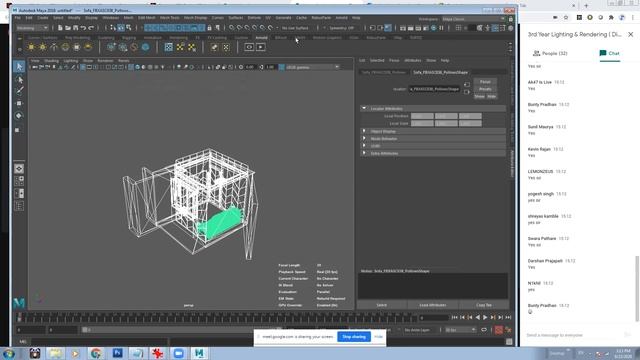This screenshot has height=360, width=640.
Task: Click the pause icon on the status line
Action: (441, 28)
